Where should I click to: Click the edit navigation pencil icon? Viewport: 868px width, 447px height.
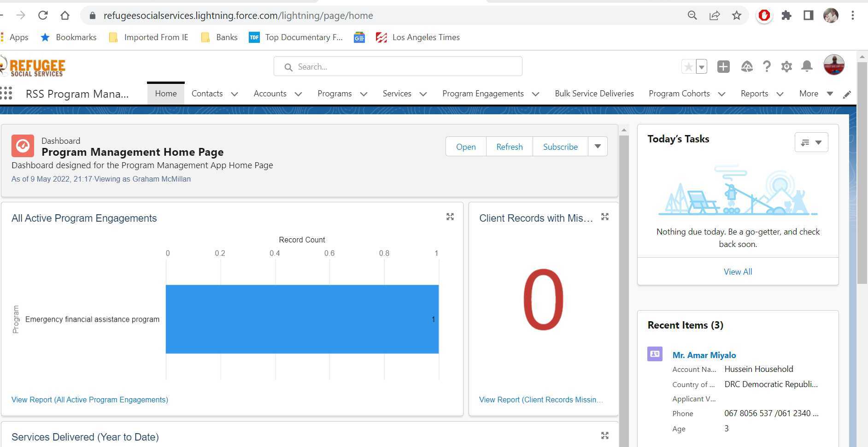click(847, 94)
